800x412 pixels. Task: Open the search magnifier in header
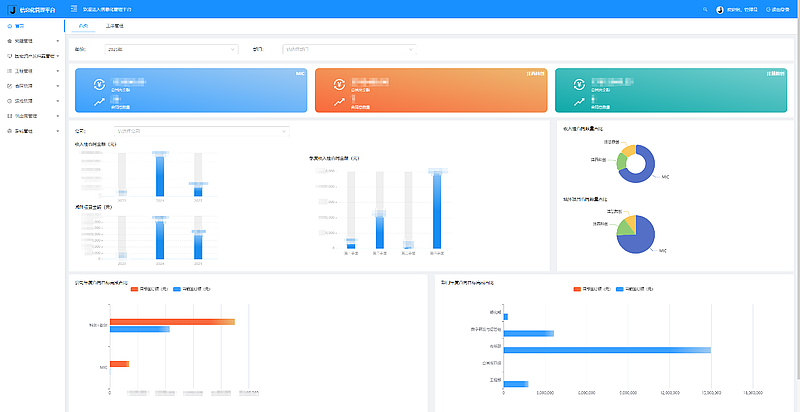coord(705,8)
